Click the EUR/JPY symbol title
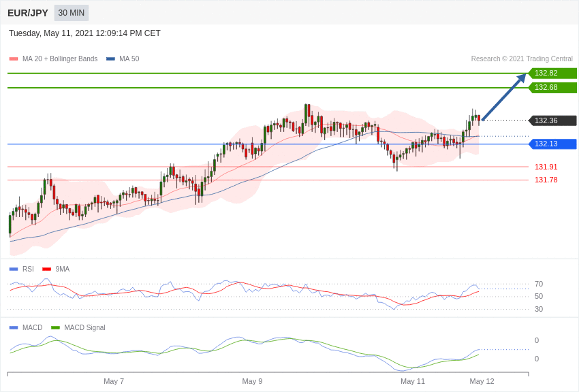The width and height of the screenshot is (579, 392). click(28, 13)
